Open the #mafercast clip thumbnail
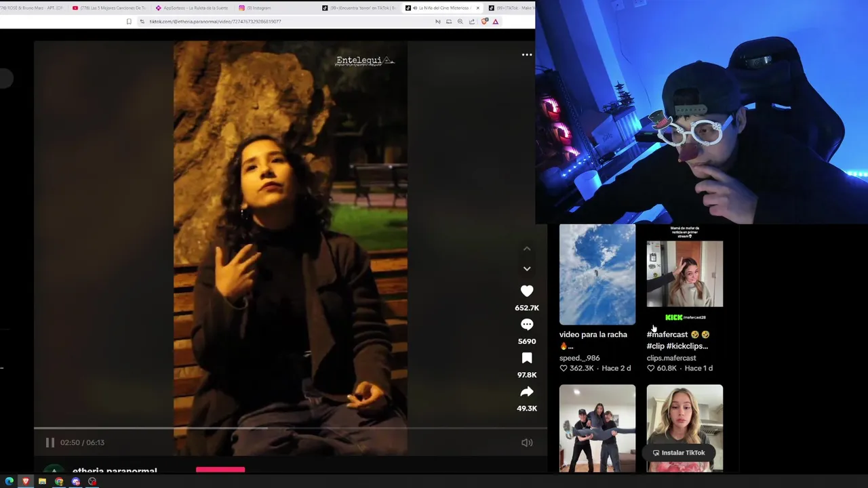Image resolution: width=868 pixels, height=488 pixels. [685, 274]
